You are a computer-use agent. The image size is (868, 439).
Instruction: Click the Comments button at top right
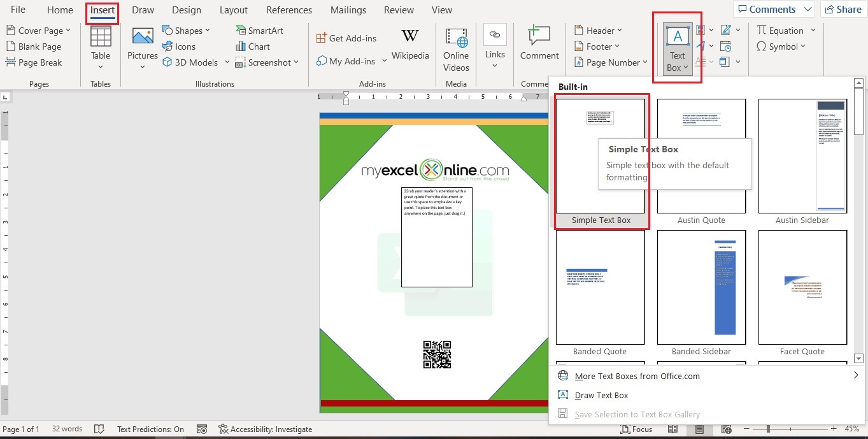(x=774, y=9)
